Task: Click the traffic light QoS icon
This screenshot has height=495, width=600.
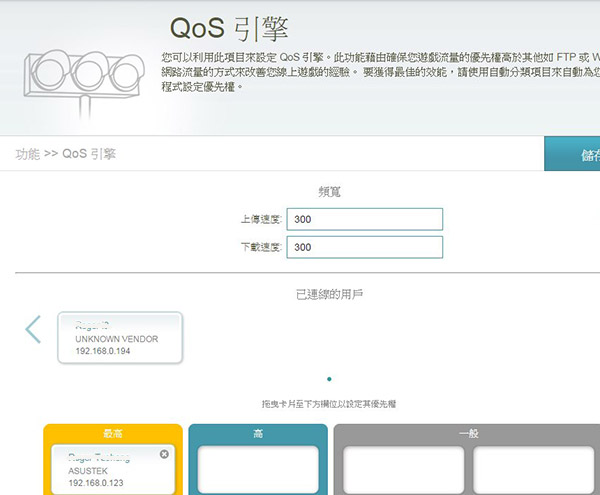Action: [80, 75]
